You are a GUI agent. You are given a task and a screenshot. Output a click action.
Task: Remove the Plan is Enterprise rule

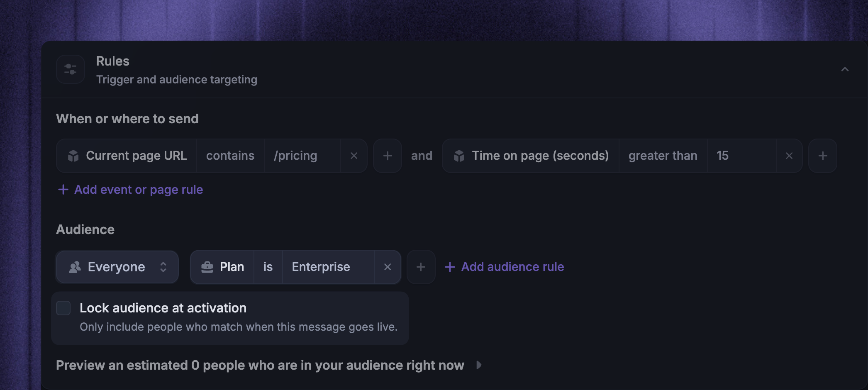[388, 267]
